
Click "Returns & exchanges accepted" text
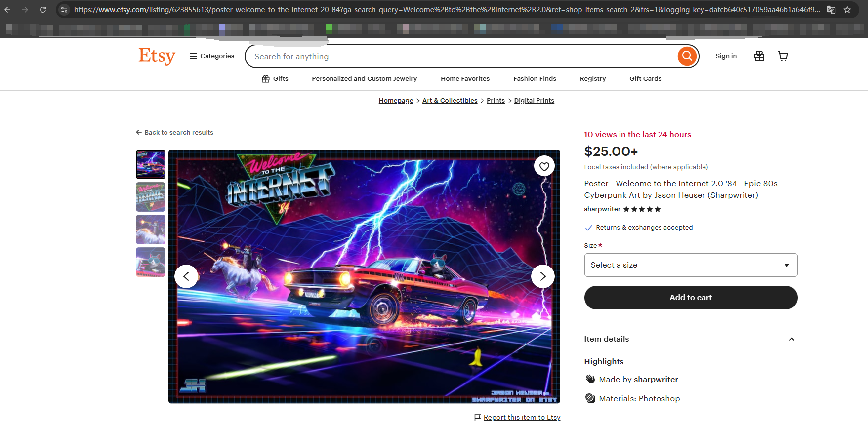pos(644,228)
